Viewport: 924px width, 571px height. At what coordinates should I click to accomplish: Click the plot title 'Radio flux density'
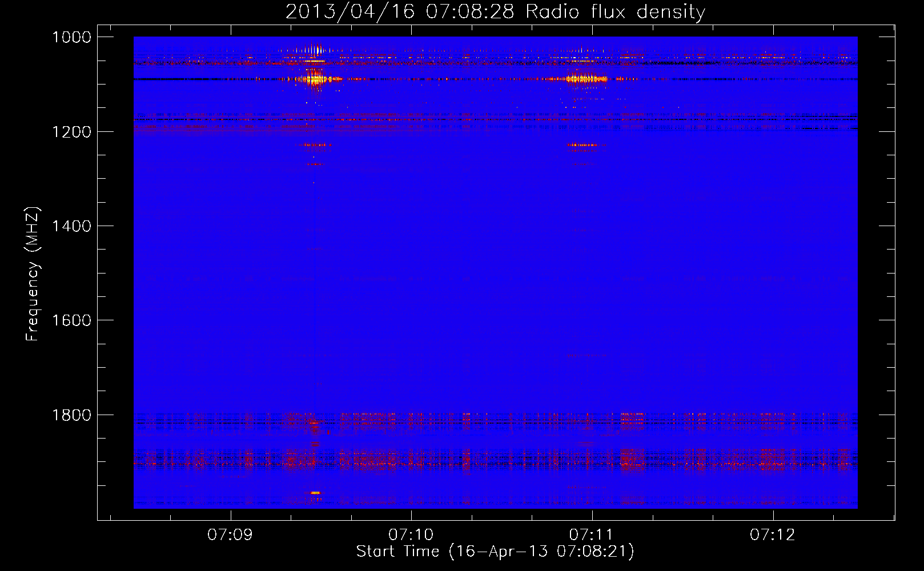pos(615,11)
